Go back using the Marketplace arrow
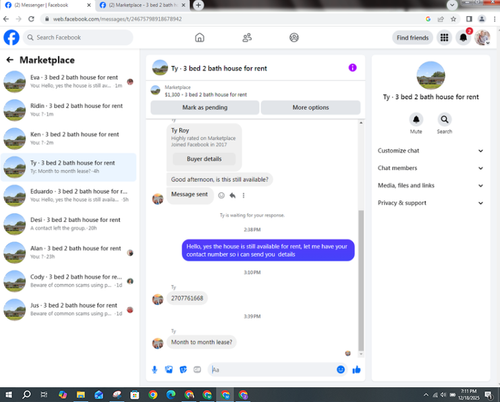This screenshot has height=402, width=500. click(x=10, y=60)
